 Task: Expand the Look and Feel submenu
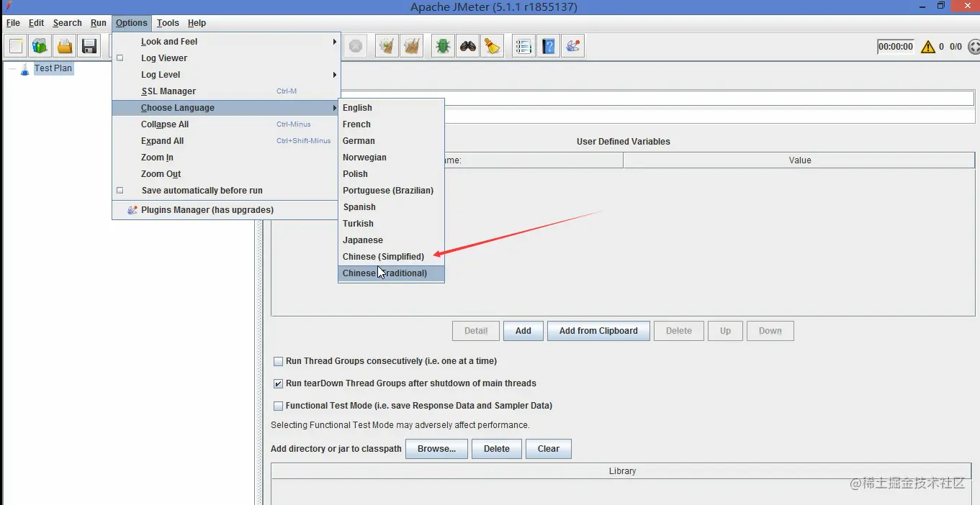click(225, 42)
